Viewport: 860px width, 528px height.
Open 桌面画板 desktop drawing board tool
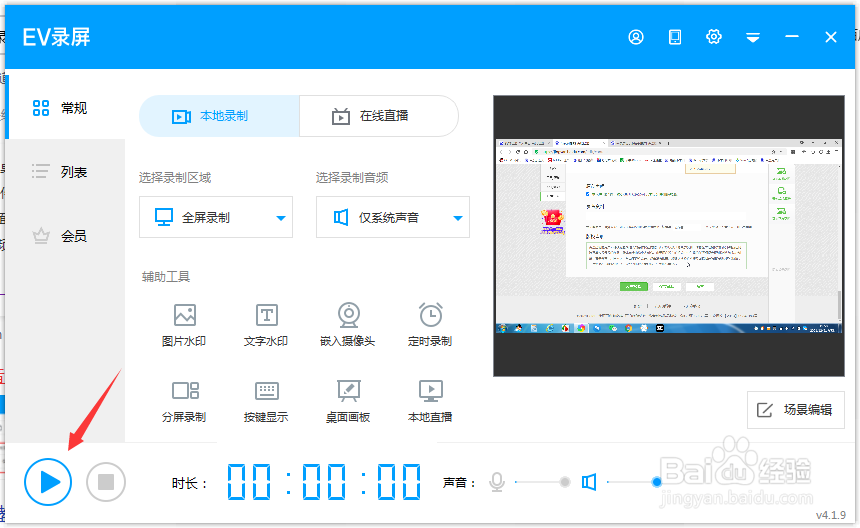(348, 401)
